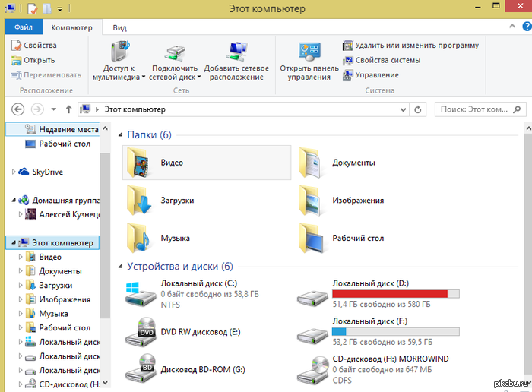Open DVD RW дисковод (E:) drive

click(141, 332)
